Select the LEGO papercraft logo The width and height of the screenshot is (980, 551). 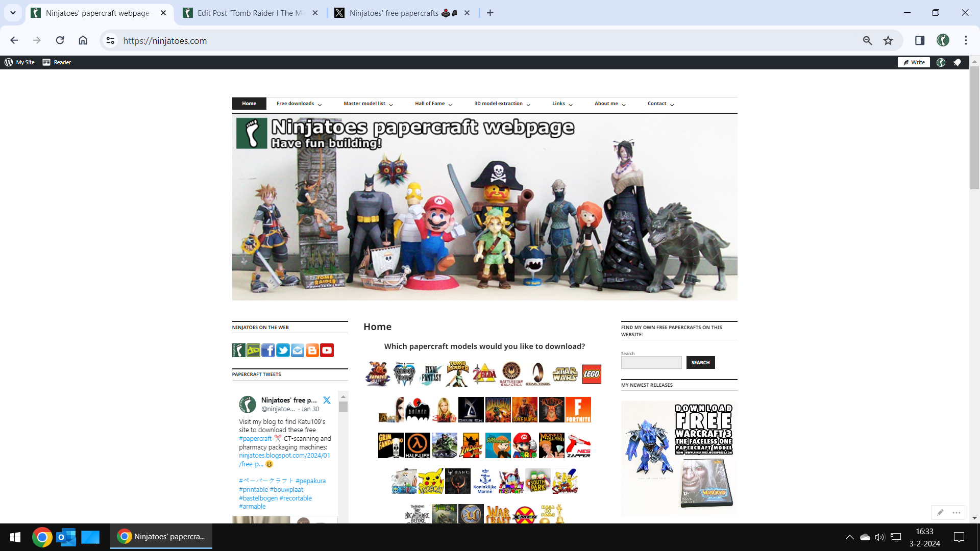(x=591, y=374)
